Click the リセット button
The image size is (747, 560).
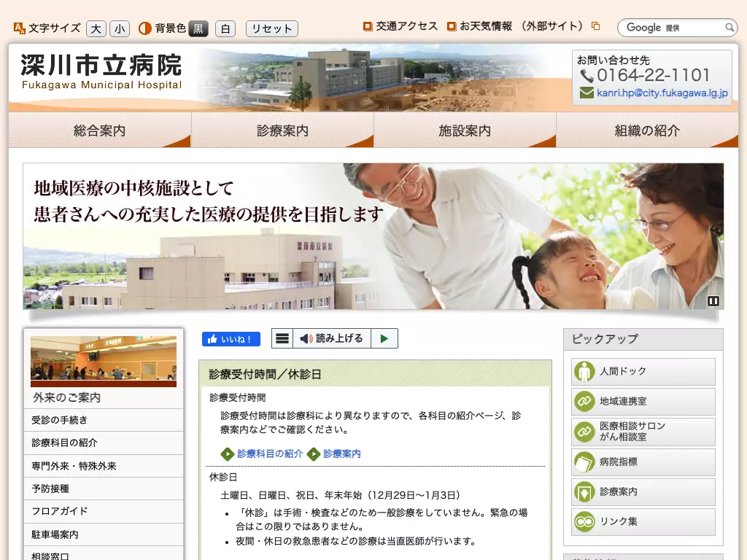[x=272, y=28]
